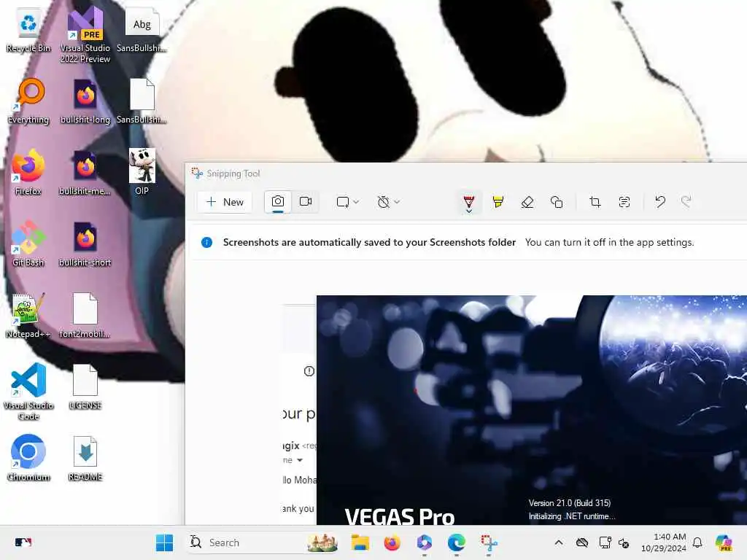Viewport: 747px width, 560px height.
Task: Launch Firefox from the desktop
Action: point(28,172)
